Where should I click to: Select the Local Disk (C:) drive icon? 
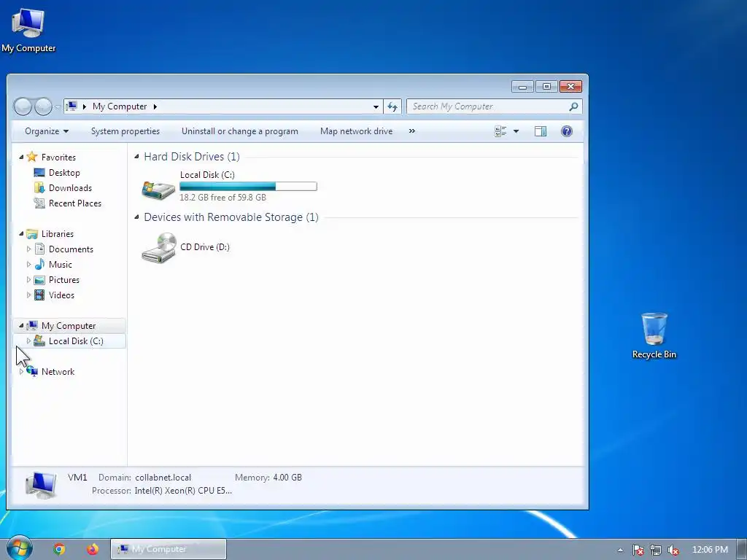158,189
